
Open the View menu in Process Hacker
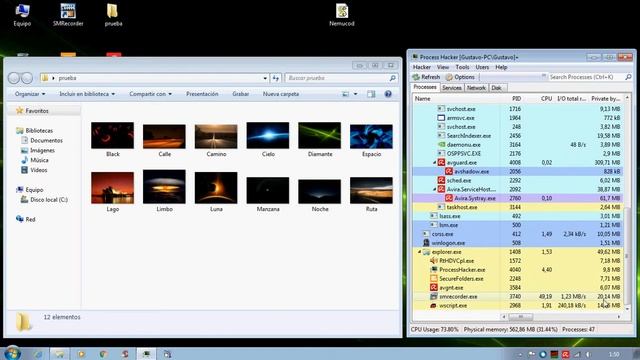(x=443, y=67)
